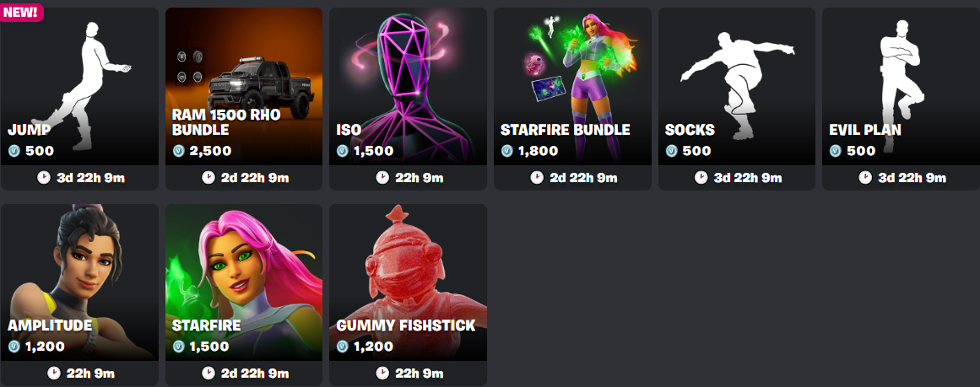Click the V-Bucks icon on the Starfire Bundle card
This screenshot has width=980, height=387.
(506, 151)
